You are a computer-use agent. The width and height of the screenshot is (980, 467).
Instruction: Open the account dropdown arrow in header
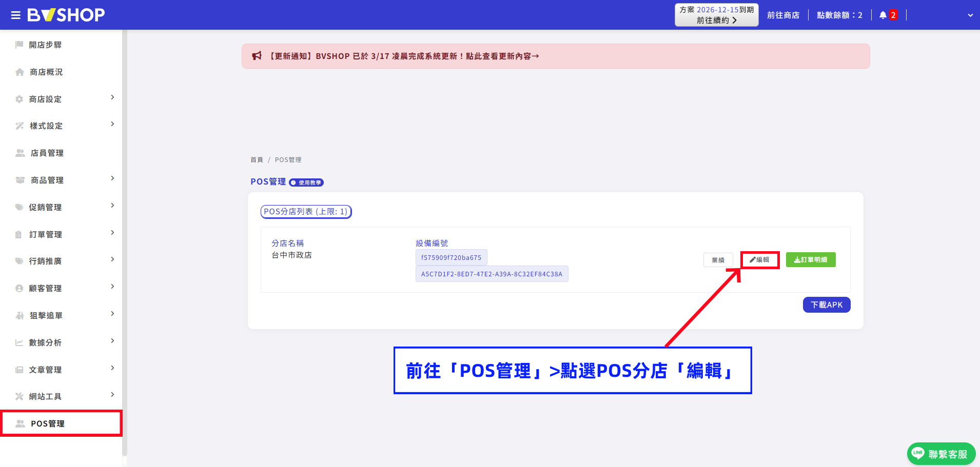(970, 15)
